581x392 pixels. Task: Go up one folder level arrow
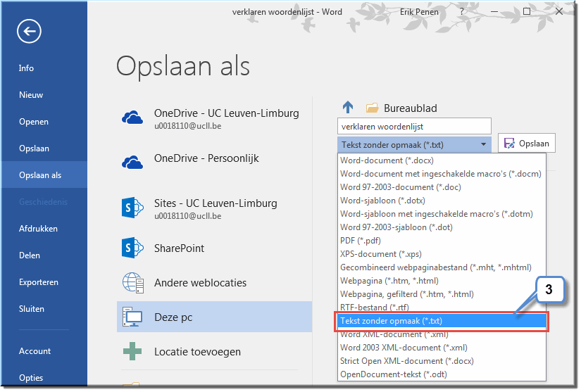pos(348,108)
